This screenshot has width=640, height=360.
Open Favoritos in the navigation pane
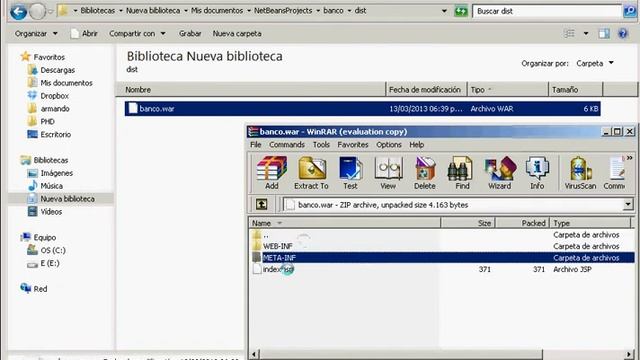[x=43, y=57]
